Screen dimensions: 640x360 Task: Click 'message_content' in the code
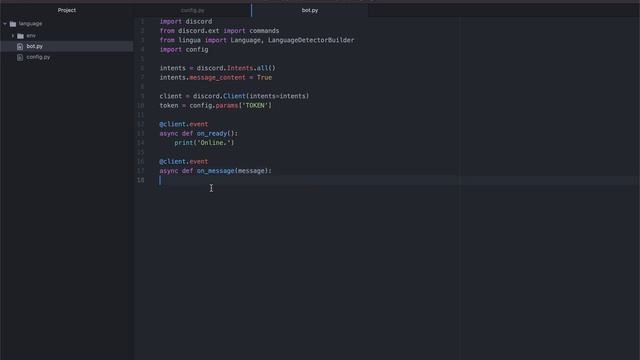(x=218, y=78)
